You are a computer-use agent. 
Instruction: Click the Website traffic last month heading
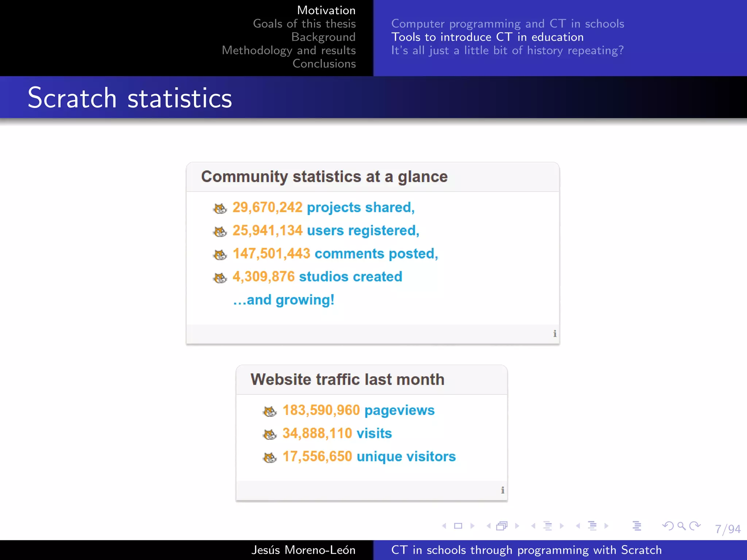pyautogui.click(x=348, y=380)
